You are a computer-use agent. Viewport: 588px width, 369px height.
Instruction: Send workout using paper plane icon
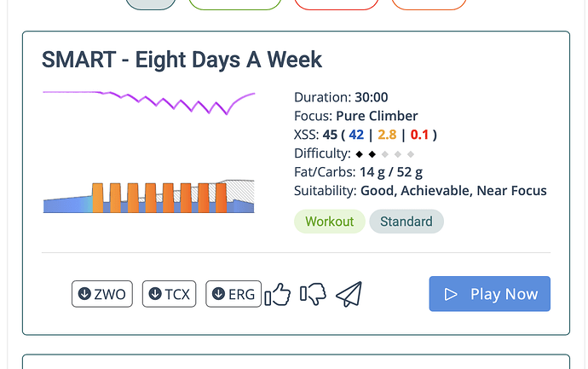click(x=349, y=294)
